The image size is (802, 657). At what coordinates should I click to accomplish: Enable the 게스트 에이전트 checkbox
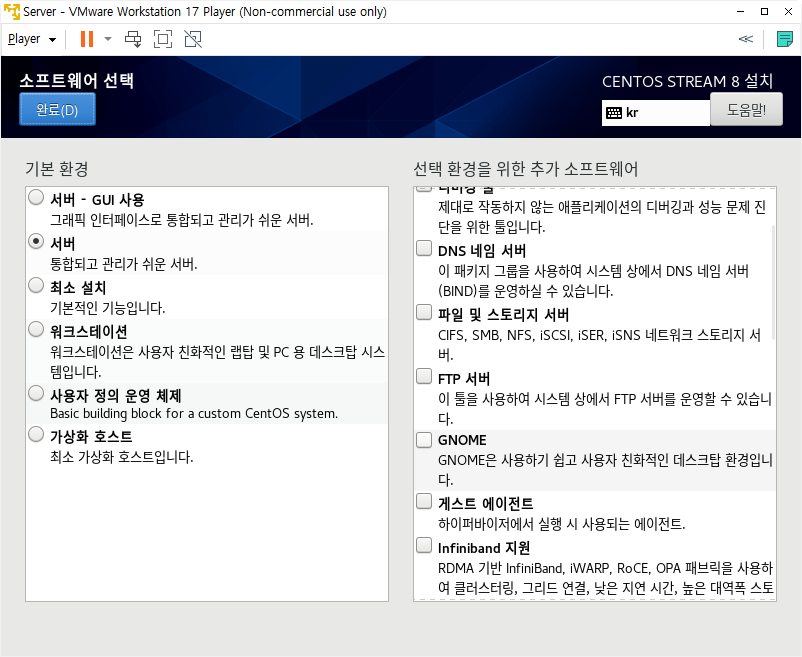[424, 501]
